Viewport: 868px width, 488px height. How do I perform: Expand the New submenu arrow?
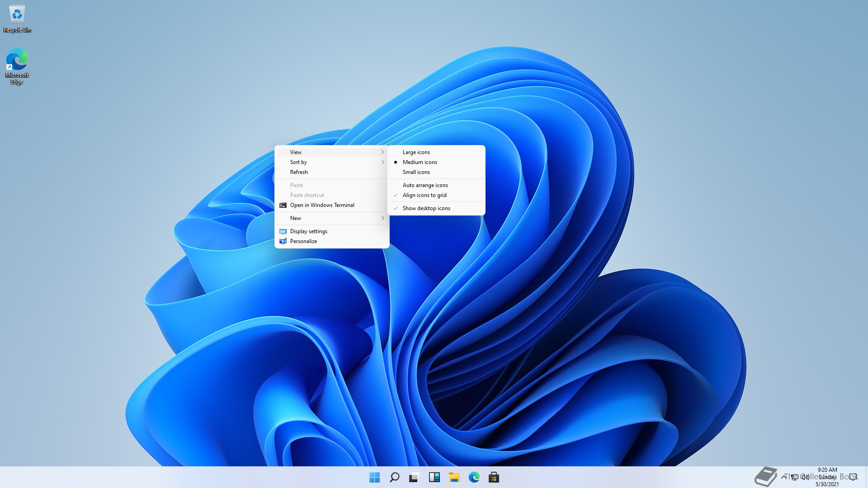point(382,218)
